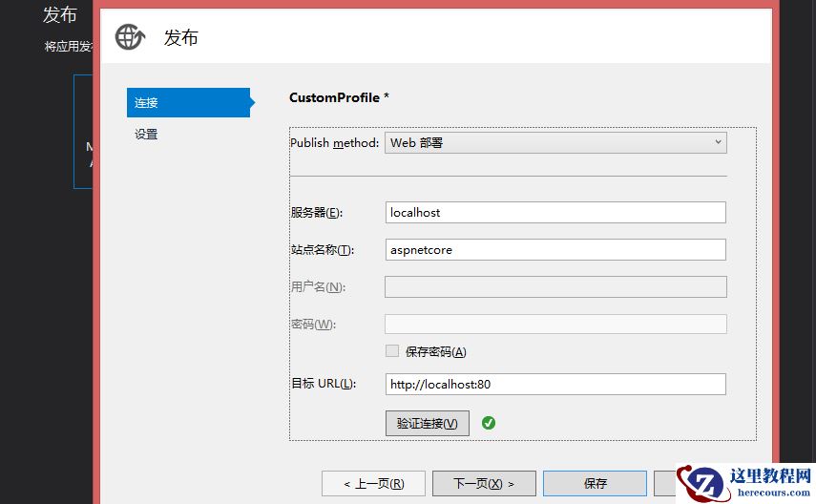The image size is (816, 504).
Task: Click the disabled 密码 input field
Action: 555,324
